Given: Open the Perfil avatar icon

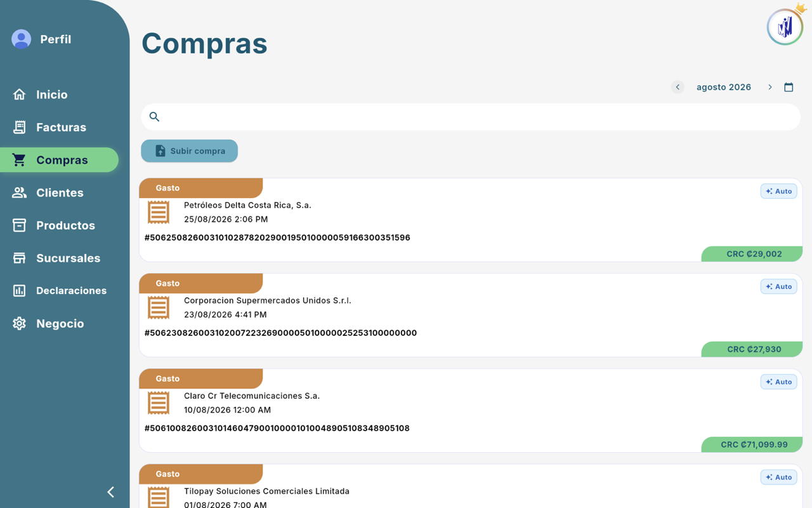Looking at the screenshot, I should pyautogui.click(x=21, y=39).
